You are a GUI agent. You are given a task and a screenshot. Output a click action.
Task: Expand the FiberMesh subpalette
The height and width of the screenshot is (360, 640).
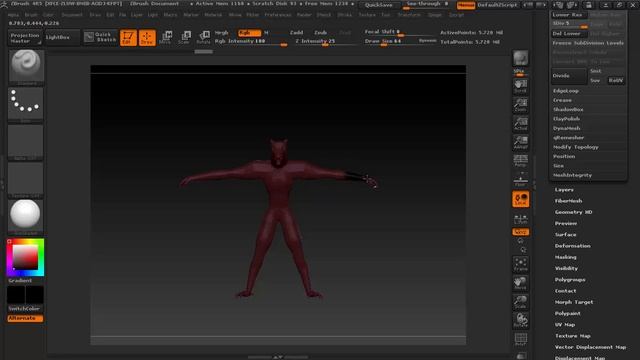point(569,201)
